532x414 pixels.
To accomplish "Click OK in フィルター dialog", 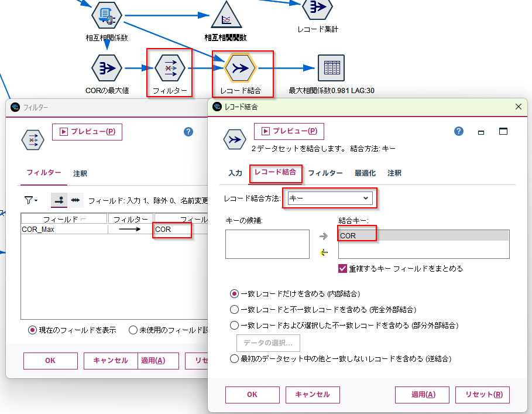I will click(50, 361).
